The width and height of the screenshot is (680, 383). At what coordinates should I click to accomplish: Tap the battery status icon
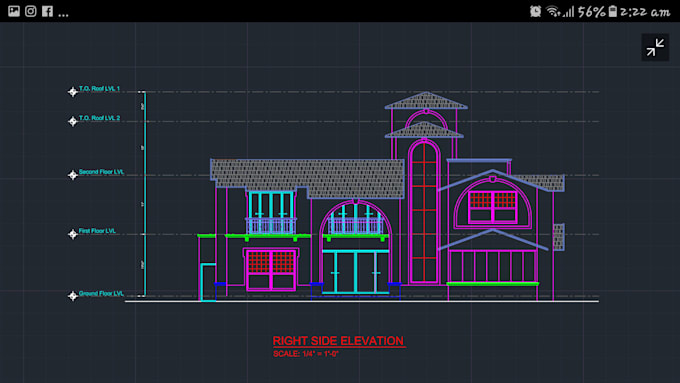click(x=612, y=11)
